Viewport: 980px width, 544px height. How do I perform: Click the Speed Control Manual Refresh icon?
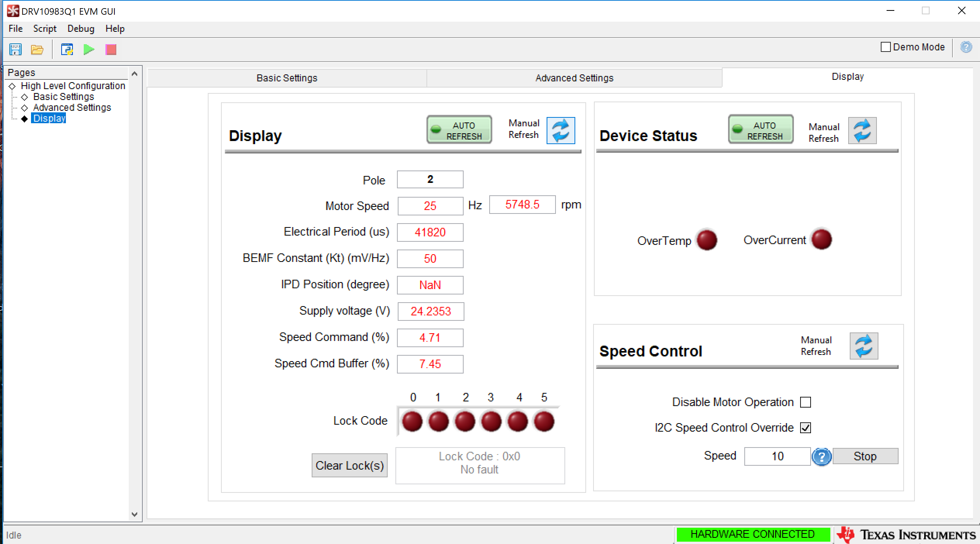[x=864, y=346]
